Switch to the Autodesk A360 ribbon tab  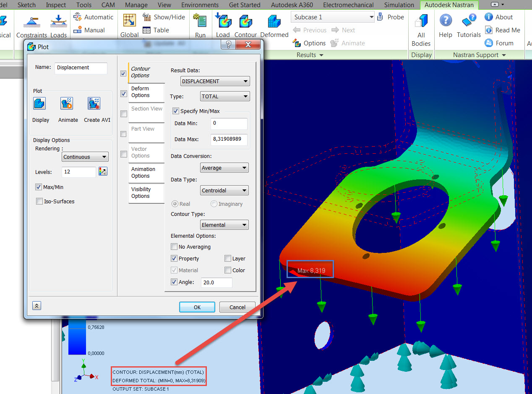click(292, 5)
